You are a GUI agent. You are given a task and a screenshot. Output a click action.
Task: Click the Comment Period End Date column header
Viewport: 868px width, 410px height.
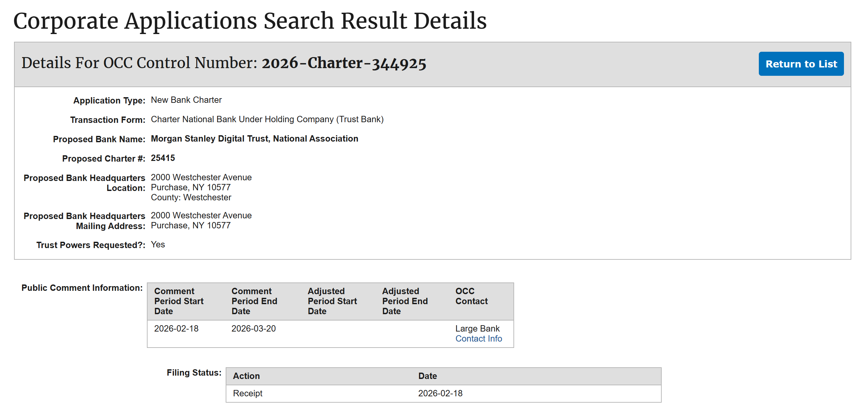[254, 301]
